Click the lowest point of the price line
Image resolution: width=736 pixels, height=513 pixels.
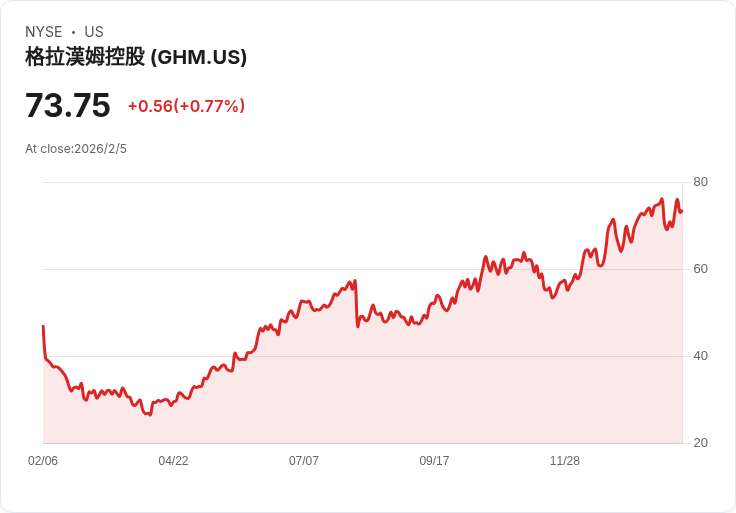pos(150,414)
